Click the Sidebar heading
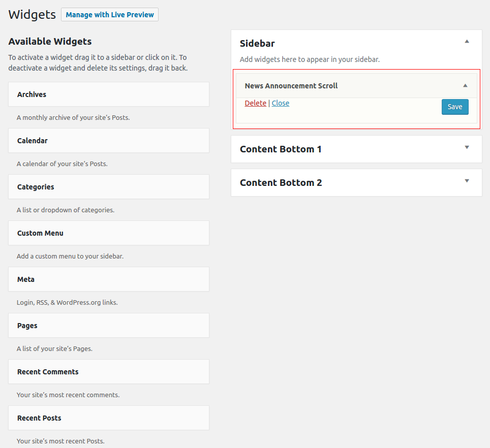The width and height of the screenshot is (490, 448). coord(257,43)
